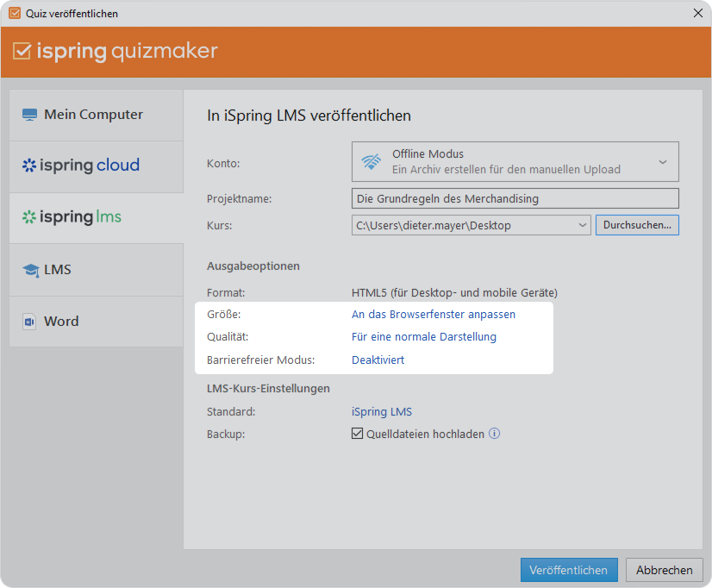
Task: Click the Veröffentlichen button
Action: click(569, 570)
